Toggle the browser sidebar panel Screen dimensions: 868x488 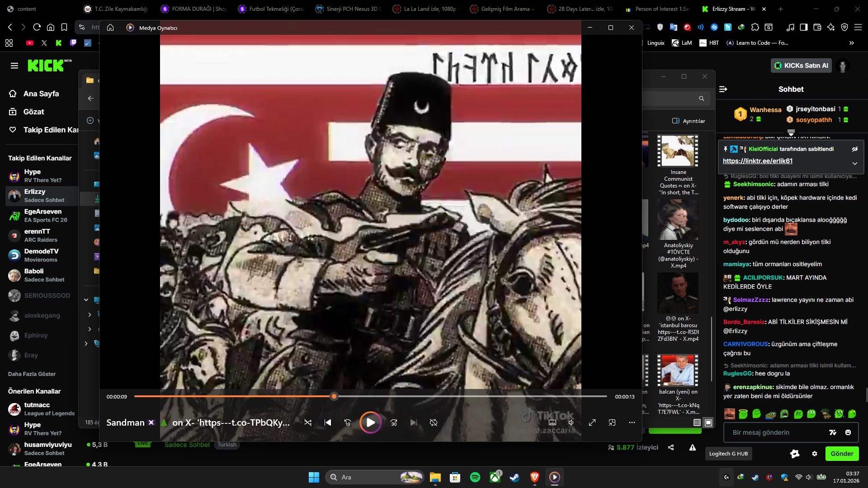coord(804,27)
